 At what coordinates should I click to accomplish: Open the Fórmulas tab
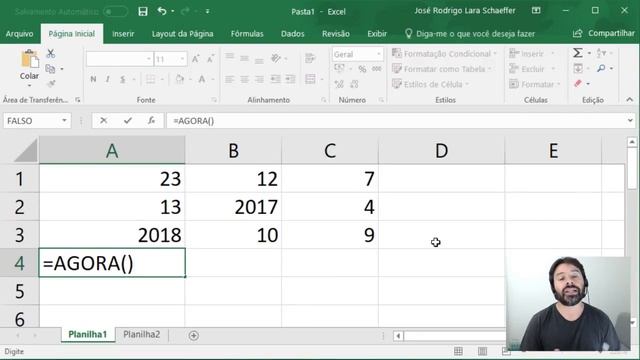247,34
